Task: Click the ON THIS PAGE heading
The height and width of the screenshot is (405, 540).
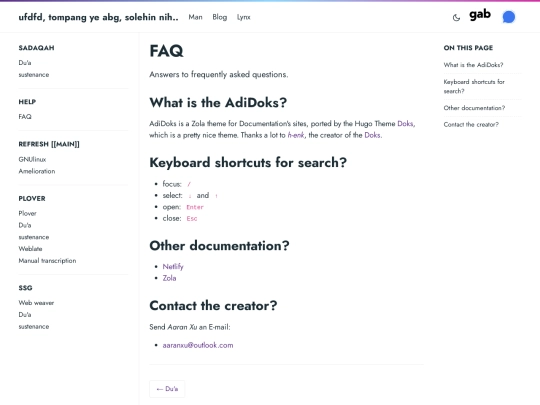Action: (468, 48)
